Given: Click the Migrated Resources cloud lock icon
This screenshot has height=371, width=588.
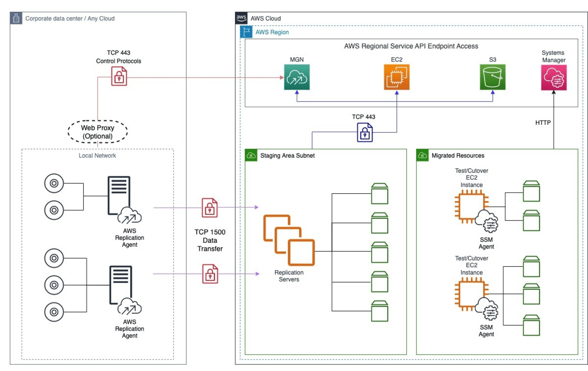Looking at the screenshot, I should 422,155.
